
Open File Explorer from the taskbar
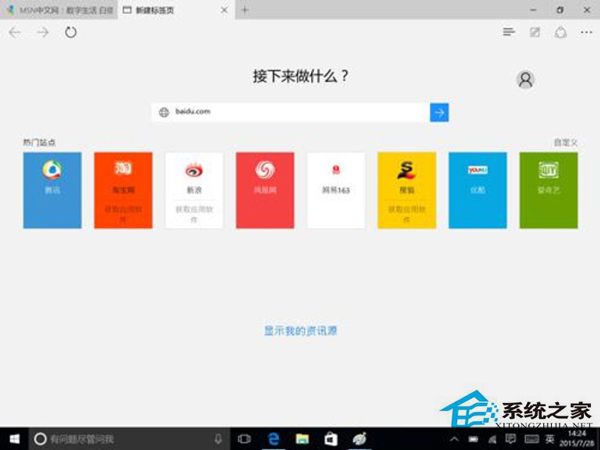click(x=302, y=439)
